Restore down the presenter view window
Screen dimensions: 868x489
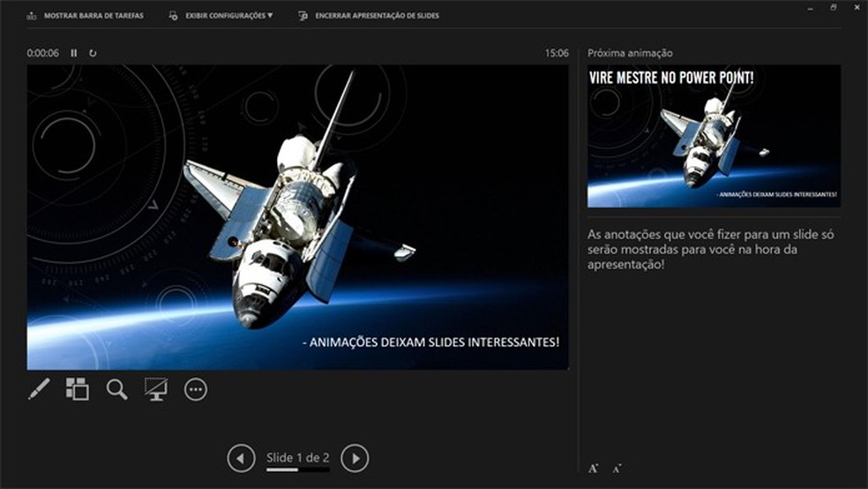click(834, 8)
